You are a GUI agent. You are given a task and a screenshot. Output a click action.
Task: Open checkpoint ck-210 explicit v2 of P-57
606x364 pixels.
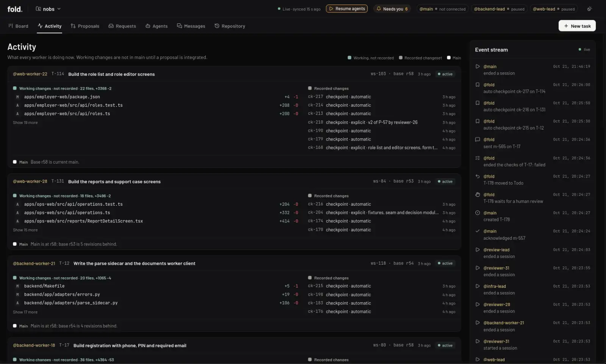382,122
